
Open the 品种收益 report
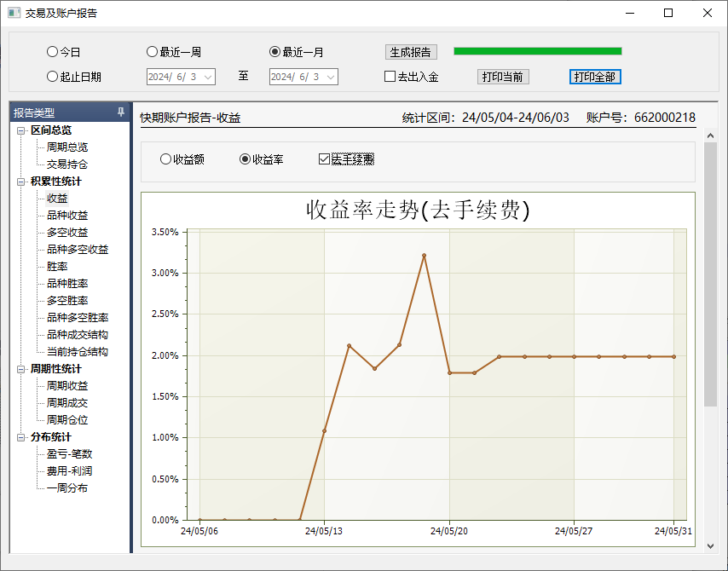67,216
